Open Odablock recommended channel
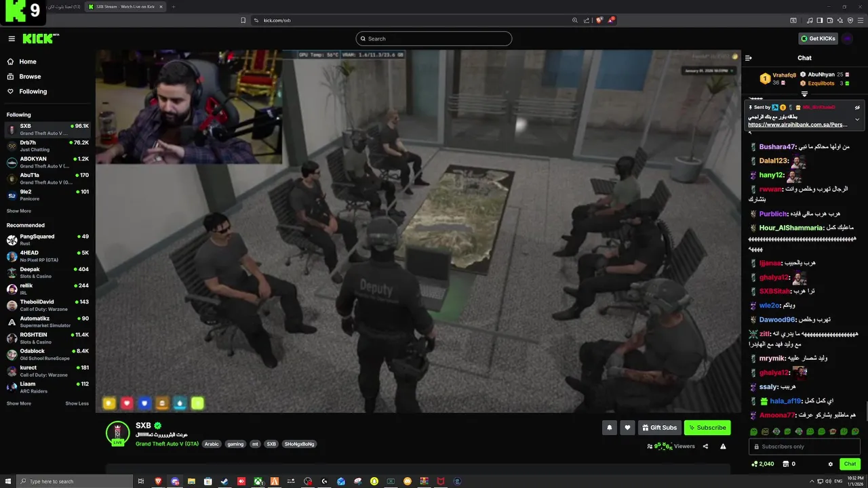Image resolution: width=868 pixels, height=488 pixels. click(47, 354)
